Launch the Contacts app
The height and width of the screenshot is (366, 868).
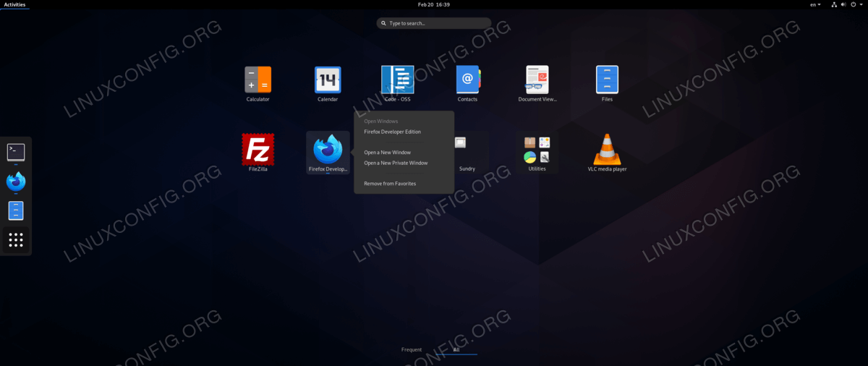click(x=467, y=83)
